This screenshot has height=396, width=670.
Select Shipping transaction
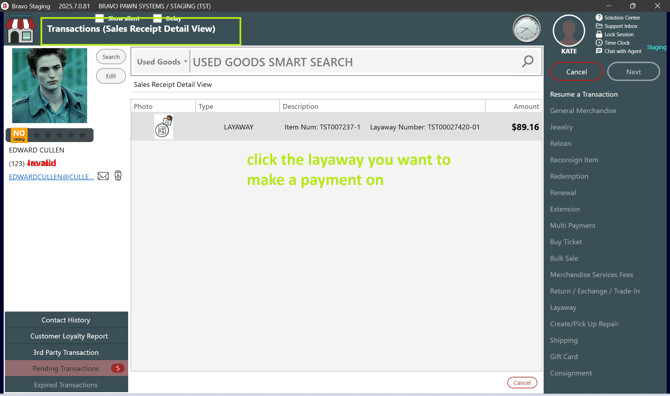click(564, 340)
